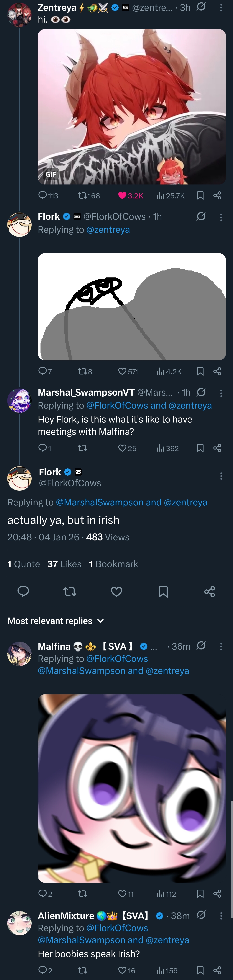Like Flork's drawing reply with 571 likes
This screenshot has height=980, width=233.
click(122, 371)
